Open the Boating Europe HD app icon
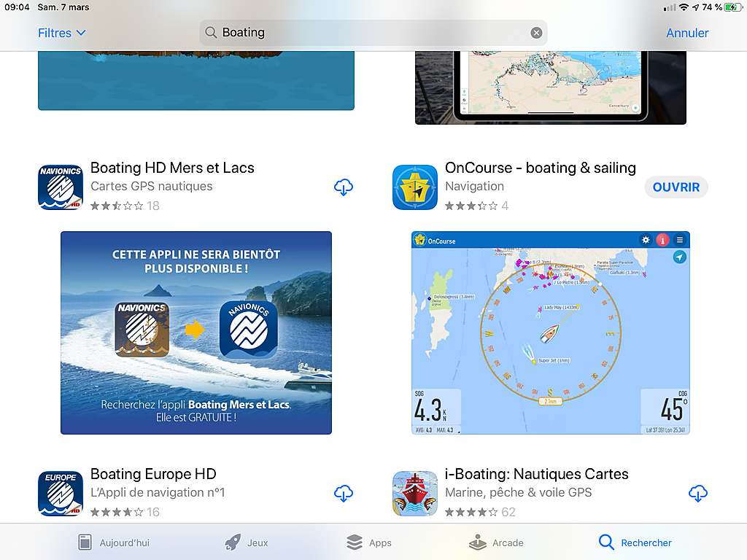747x560 pixels. click(61, 494)
